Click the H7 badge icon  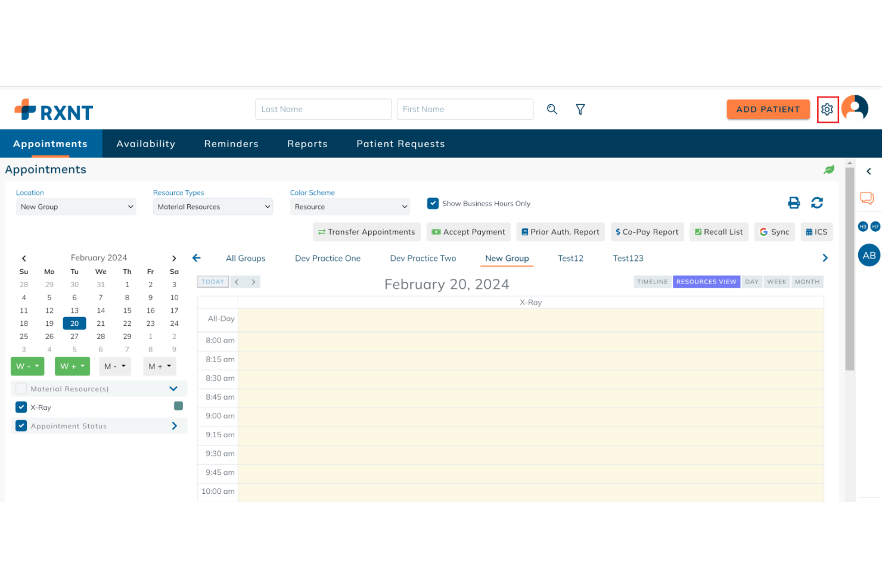pyautogui.click(x=875, y=226)
